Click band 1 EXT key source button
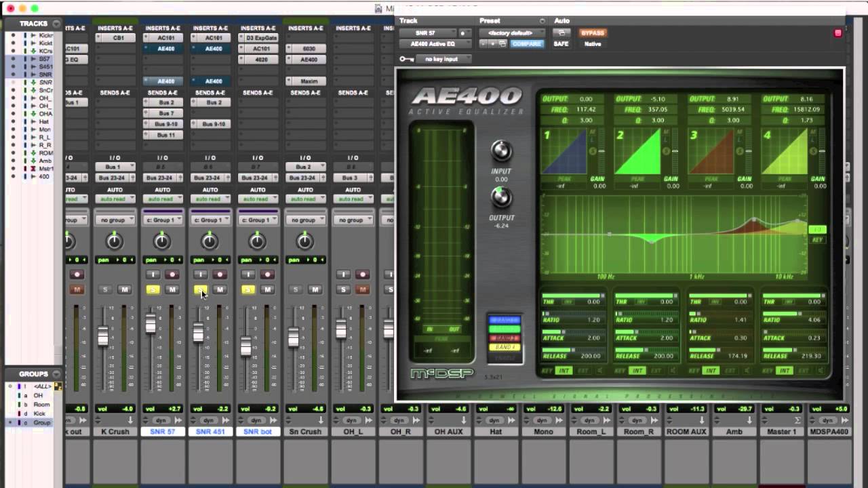868x488 pixels. point(582,371)
